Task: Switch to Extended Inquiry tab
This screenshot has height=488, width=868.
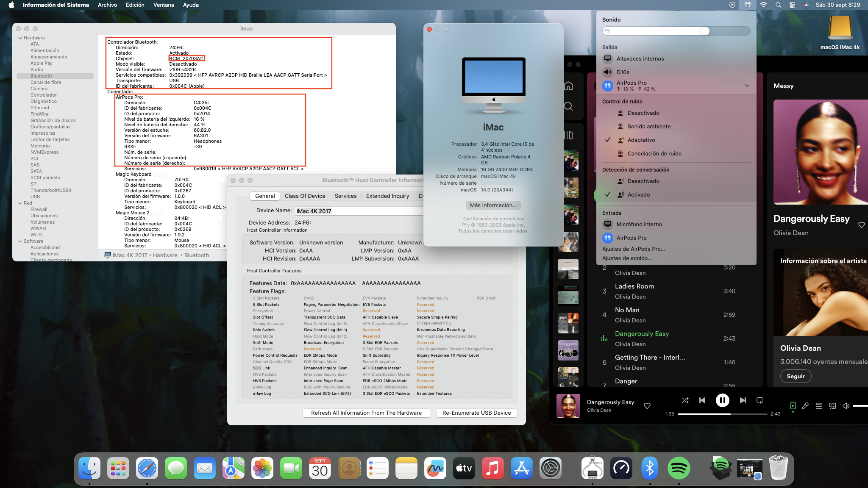Action: click(x=387, y=196)
